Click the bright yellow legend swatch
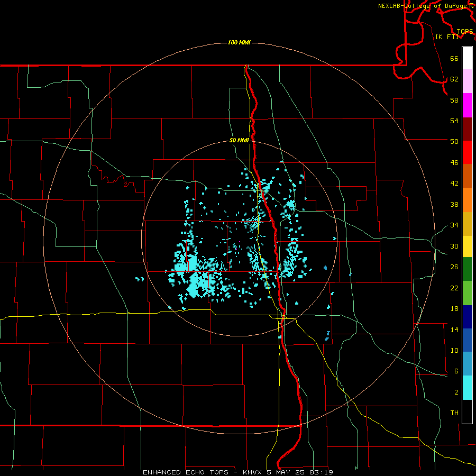 pyautogui.click(x=467, y=246)
